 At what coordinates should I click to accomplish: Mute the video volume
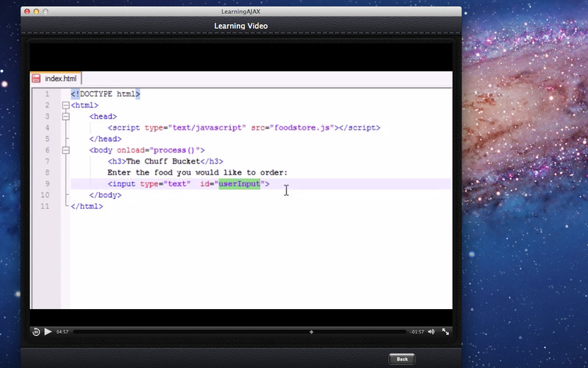[431, 332]
